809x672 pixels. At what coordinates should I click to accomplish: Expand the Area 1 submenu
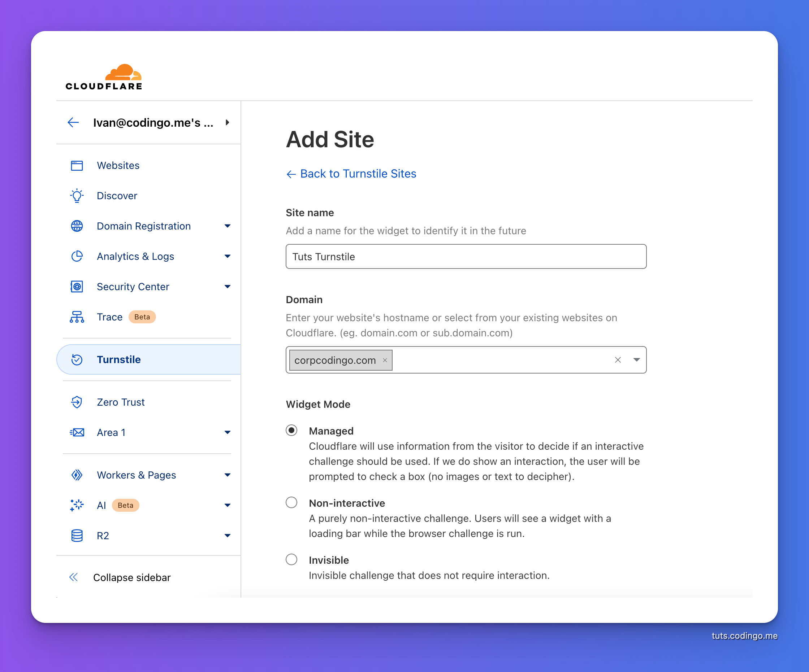click(x=227, y=432)
